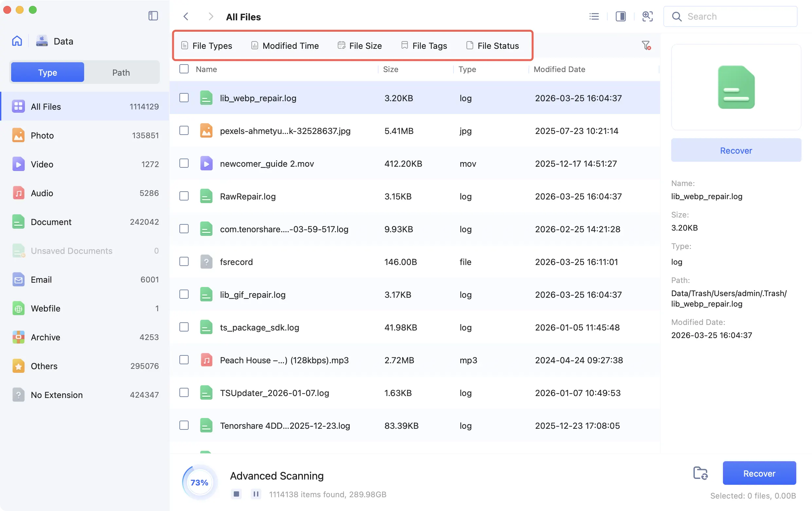Click the clear filter funnel icon
Viewport: 812px width, 511px height.
tap(646, 45)
